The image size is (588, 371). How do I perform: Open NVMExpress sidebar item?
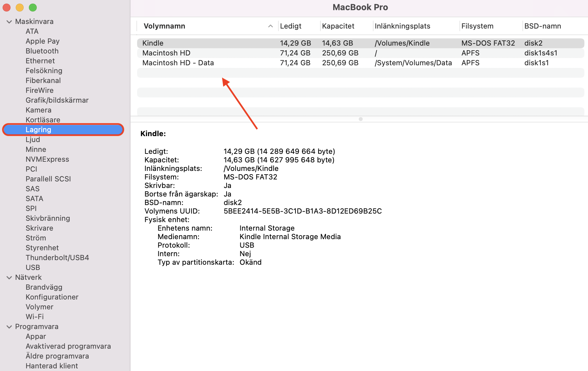pos(47,159)
